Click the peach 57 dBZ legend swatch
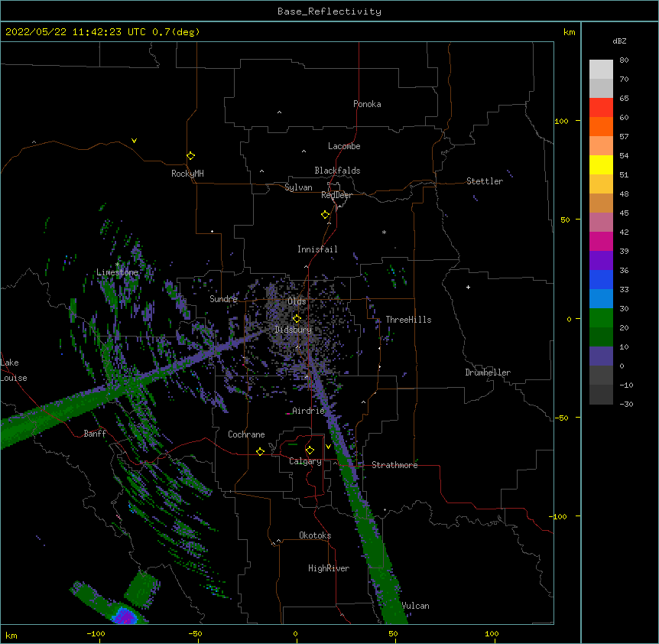 (601, 145)
